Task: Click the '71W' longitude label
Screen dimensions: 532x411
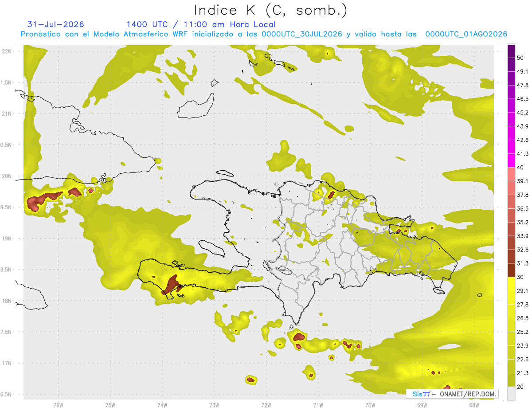Action: coord(318,405)
